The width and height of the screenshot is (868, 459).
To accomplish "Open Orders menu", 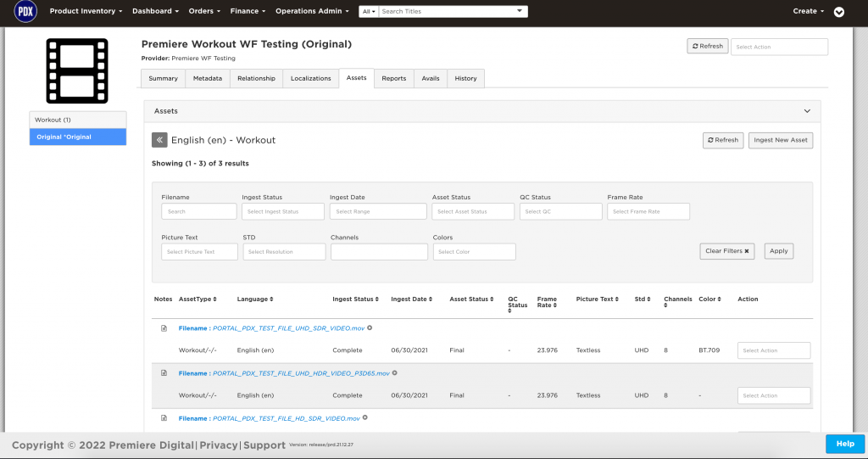I will point(204,11).
